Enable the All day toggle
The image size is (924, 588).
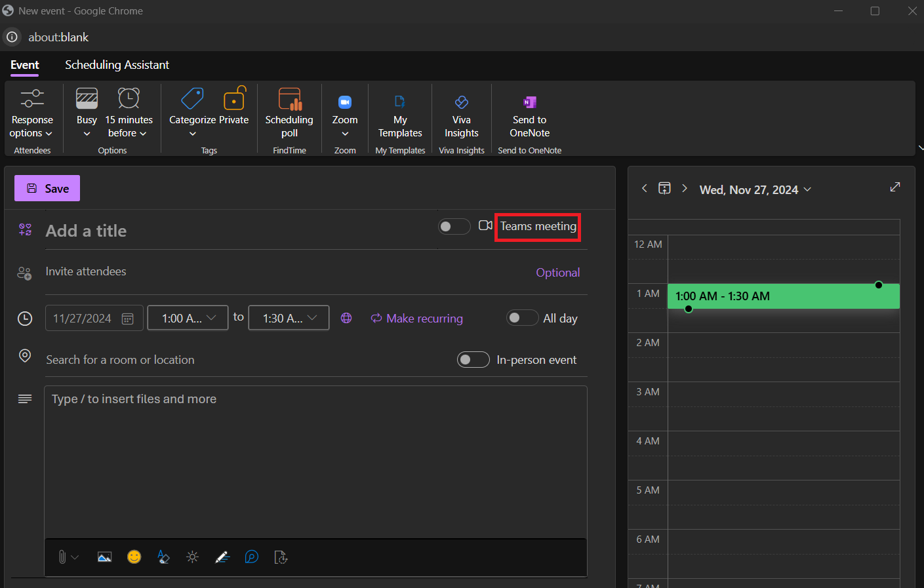coord(523,318)
